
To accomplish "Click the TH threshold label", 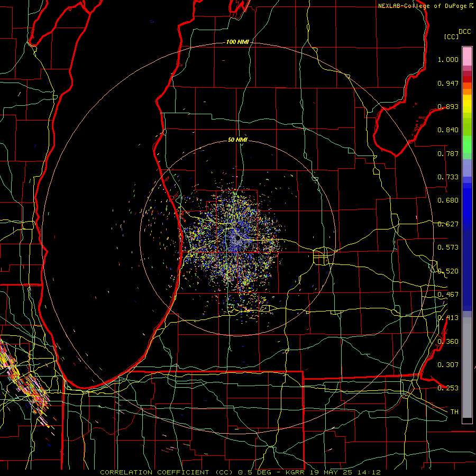I will pos(454,412).
